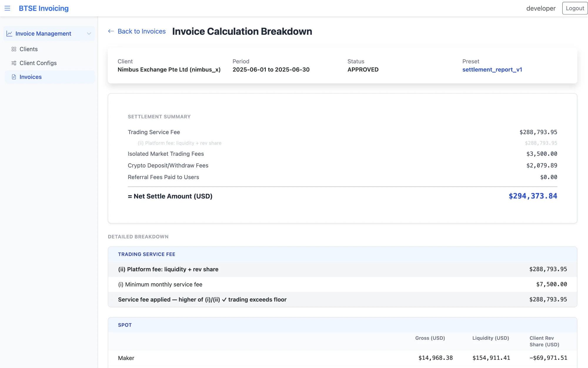Click Crypto Deposit/Withdraw Fees row
This screenshot has height=368, width=588.
click(343, 165)
